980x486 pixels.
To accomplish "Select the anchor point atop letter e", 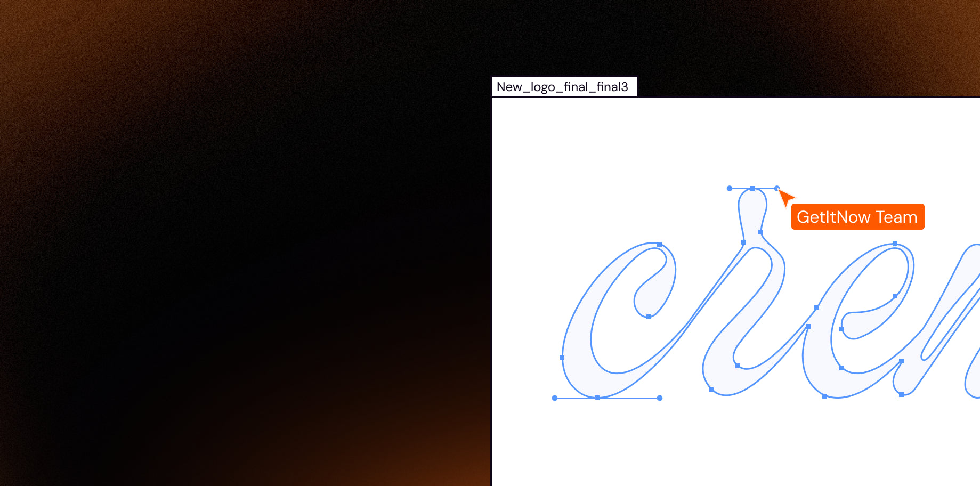I will pos(895,244).
